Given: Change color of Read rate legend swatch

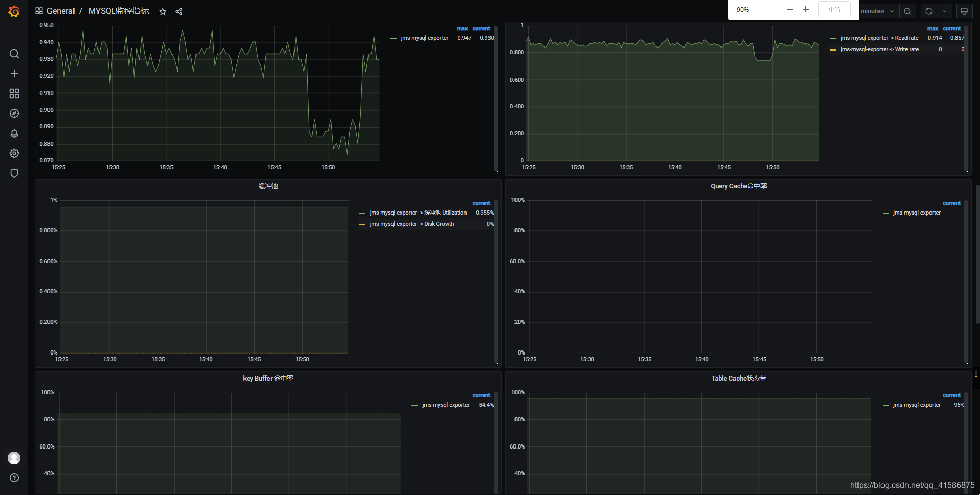Looking at the screenshot, I should (833, 38).
